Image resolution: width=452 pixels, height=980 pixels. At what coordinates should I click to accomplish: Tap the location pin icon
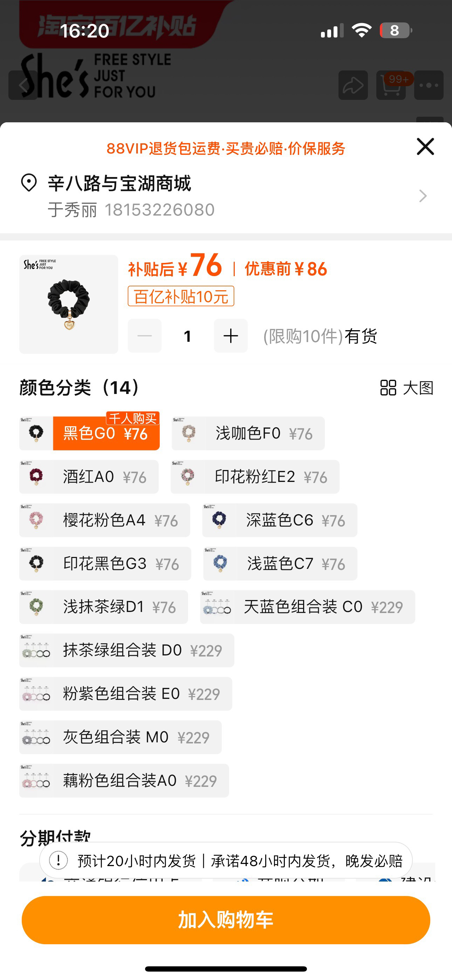coord(29,183)
